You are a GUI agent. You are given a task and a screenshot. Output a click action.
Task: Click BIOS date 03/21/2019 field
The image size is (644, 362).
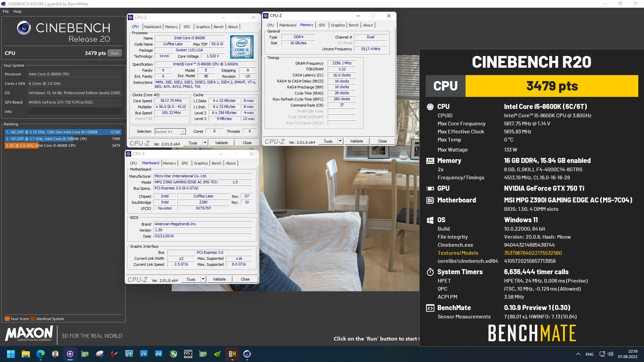(x=203, y=236)
